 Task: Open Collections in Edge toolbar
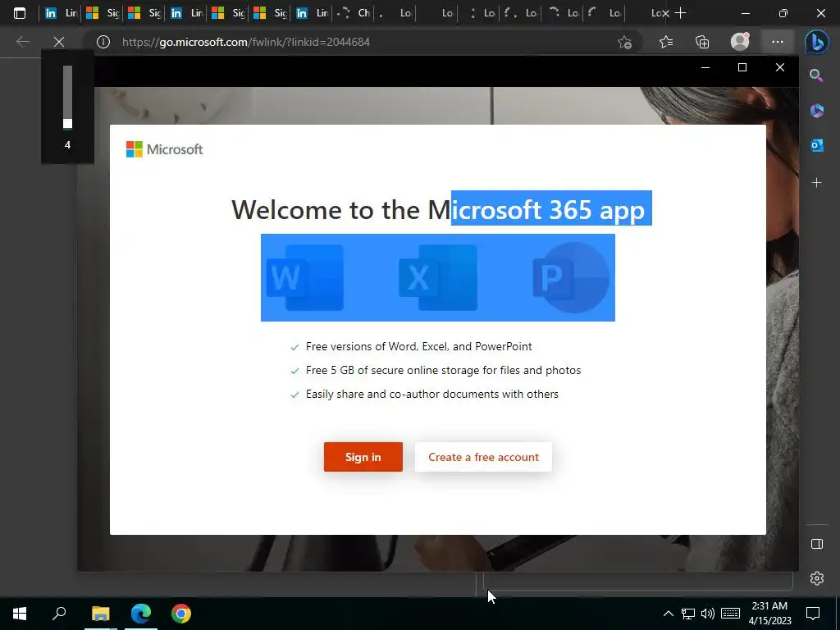click(x=702, y=42)
